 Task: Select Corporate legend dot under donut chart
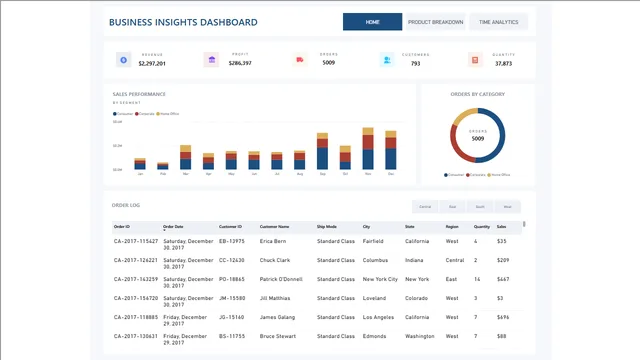[x=468, y=175]
